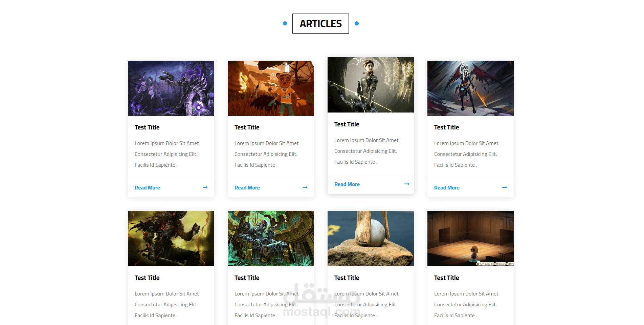Click Test Title under the stone hammer image
The width and height of the screenshot is (644, 325).
point(347,278)
